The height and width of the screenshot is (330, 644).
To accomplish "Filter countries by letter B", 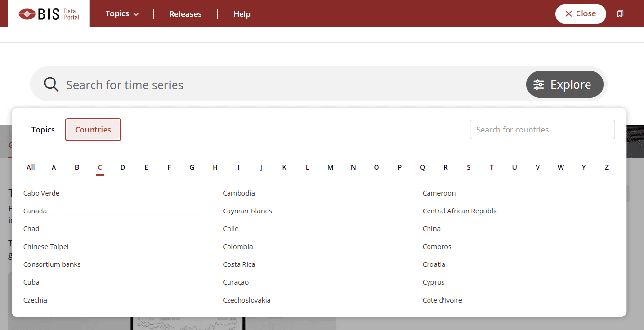I will point(77,167).
